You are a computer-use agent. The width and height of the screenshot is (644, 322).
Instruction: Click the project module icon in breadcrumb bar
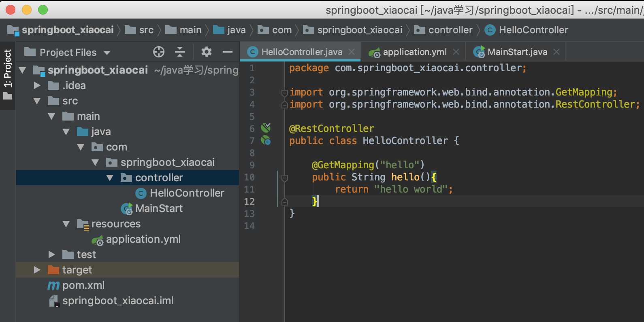[13, 30]
